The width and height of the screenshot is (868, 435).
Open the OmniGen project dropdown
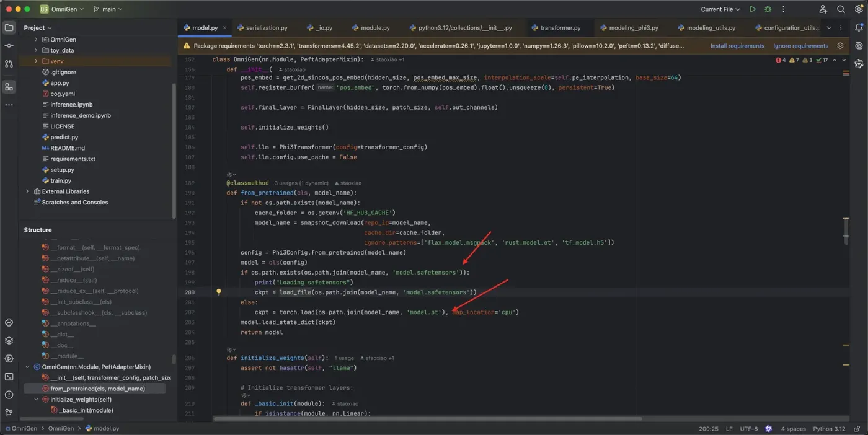[62, 9]
